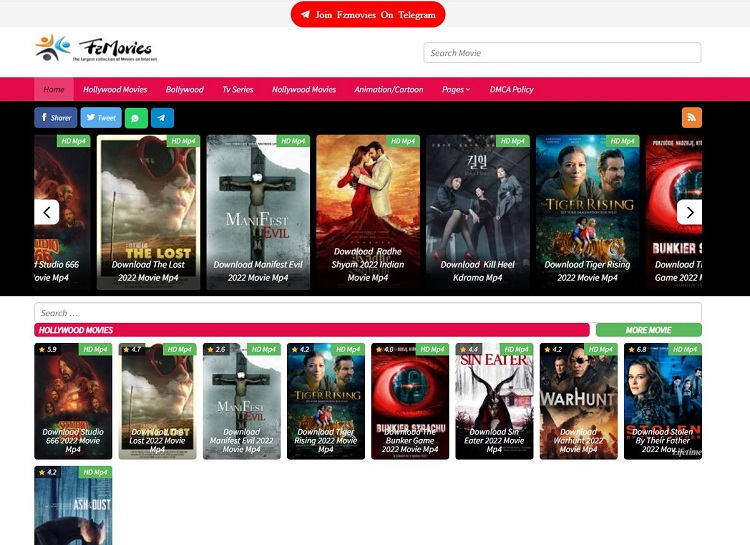Open Hollywood Movies in navigation
Screen dimensions: 750x545
[x=115, y=89]
